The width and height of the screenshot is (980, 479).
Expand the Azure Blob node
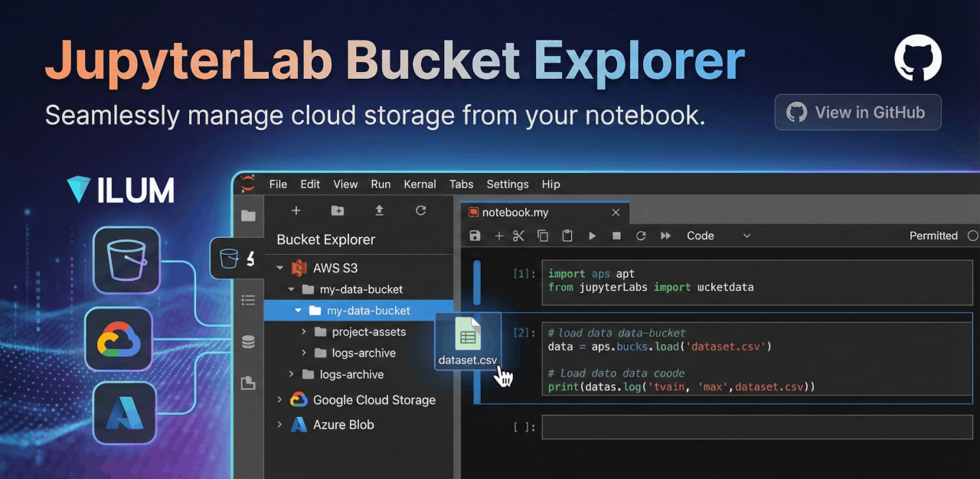[x=279, y=425]
